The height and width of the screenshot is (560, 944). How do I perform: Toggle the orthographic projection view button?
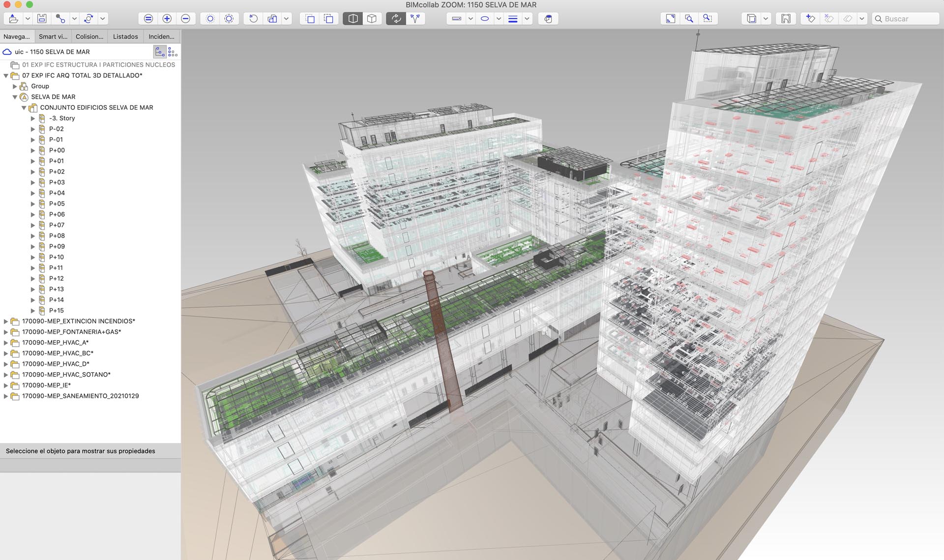[x=372, y=19]
